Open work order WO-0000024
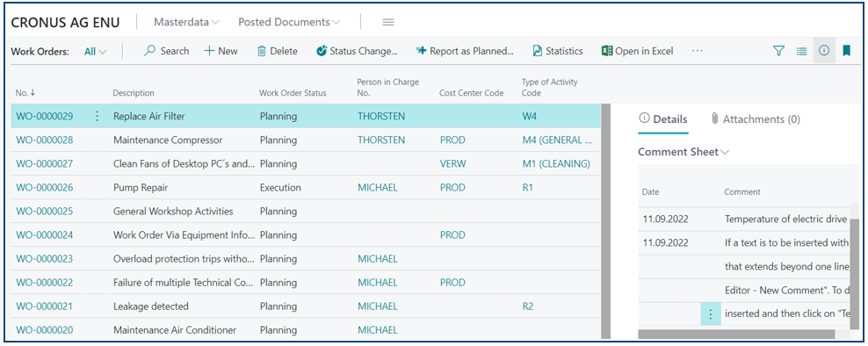868x346 pixels. [x=44, y=235]
